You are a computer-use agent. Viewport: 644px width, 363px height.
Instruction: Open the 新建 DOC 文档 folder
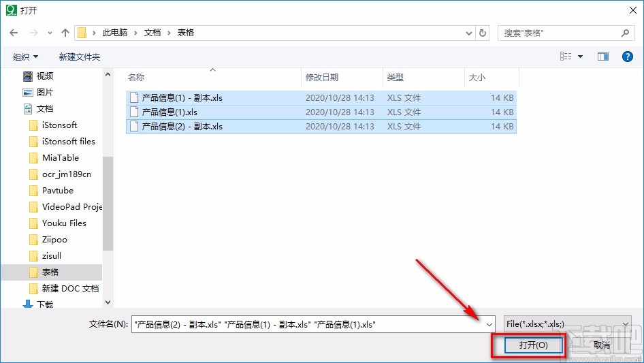coord(70,289)
